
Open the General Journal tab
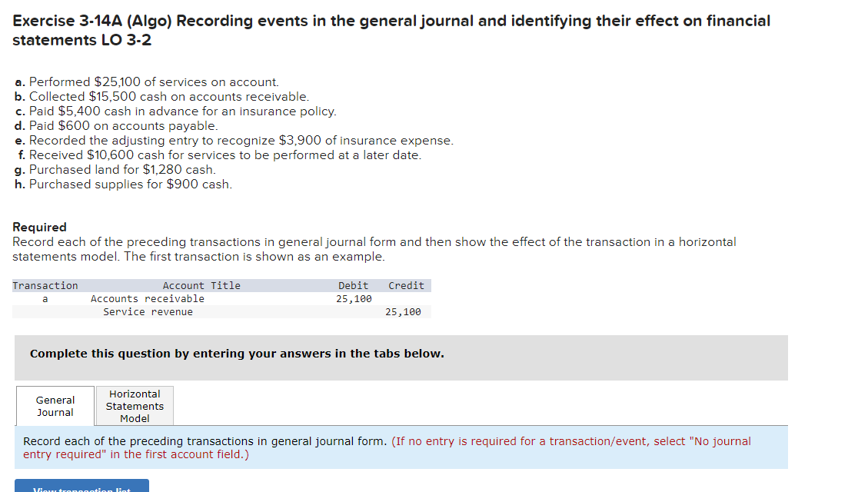click(55, 406)
